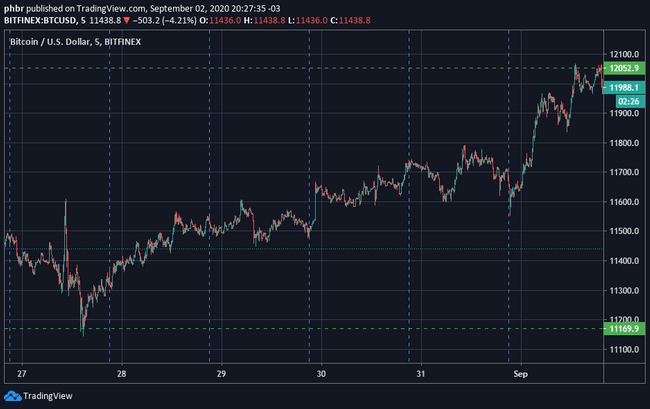Screen dimensions: 650x409
Task: Click the 11500.0 price axis label
Action: click(x=624, y=231)
